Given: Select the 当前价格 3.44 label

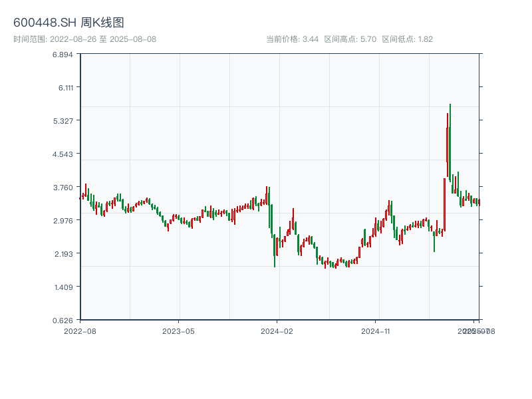Looking at the screenshot, I should pyautogui.click(x=292, y=39).
